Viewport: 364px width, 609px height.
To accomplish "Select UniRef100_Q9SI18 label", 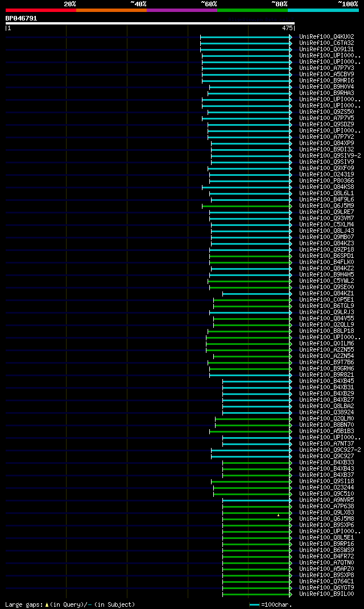I will tap(326, 481).
